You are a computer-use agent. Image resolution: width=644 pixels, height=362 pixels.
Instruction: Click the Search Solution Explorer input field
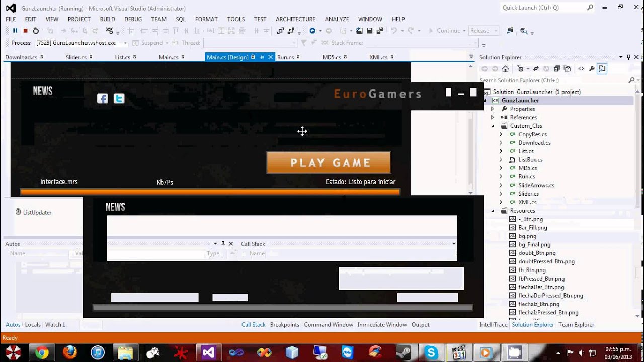click(x=553, y=80)
